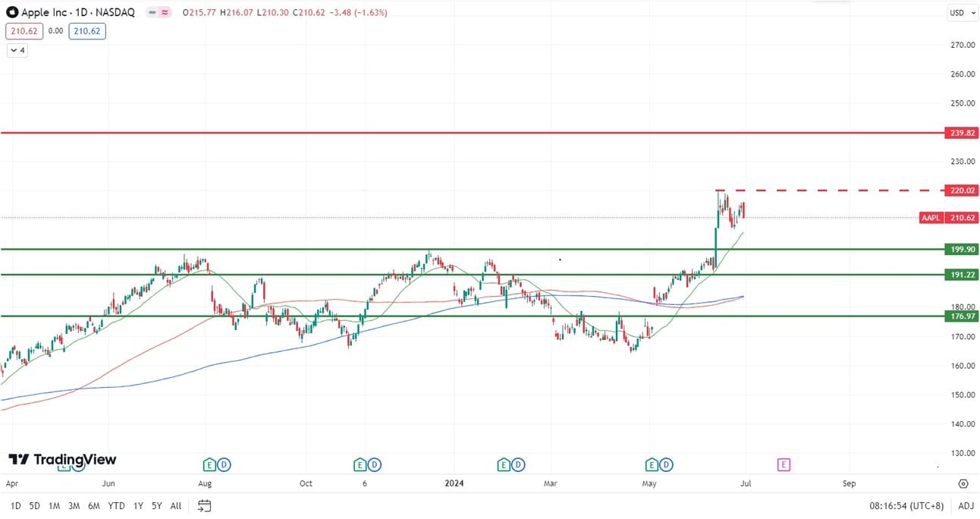Click the blue 210.62 buy price button
Viewport: 980px width, 519px height.
[x=86, y=31]
